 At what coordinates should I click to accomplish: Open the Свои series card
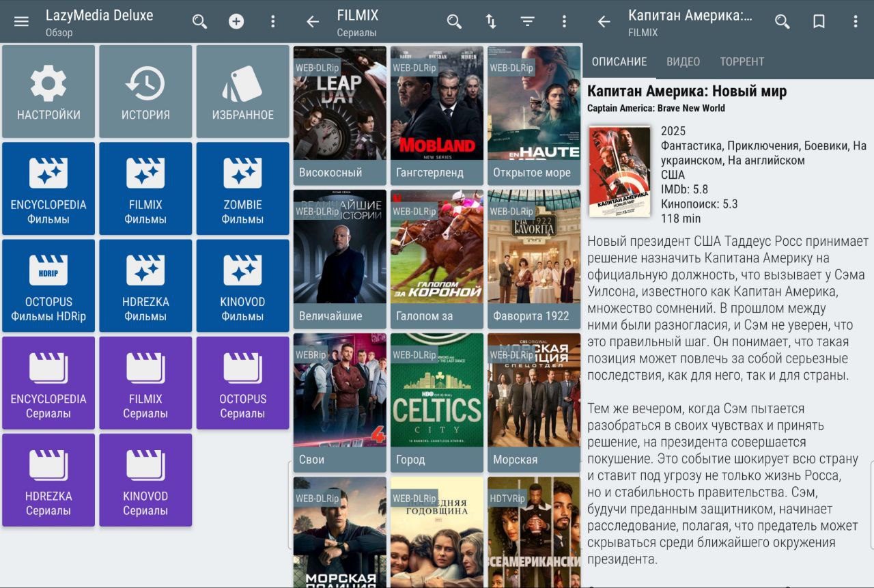[x=340, y=402]
